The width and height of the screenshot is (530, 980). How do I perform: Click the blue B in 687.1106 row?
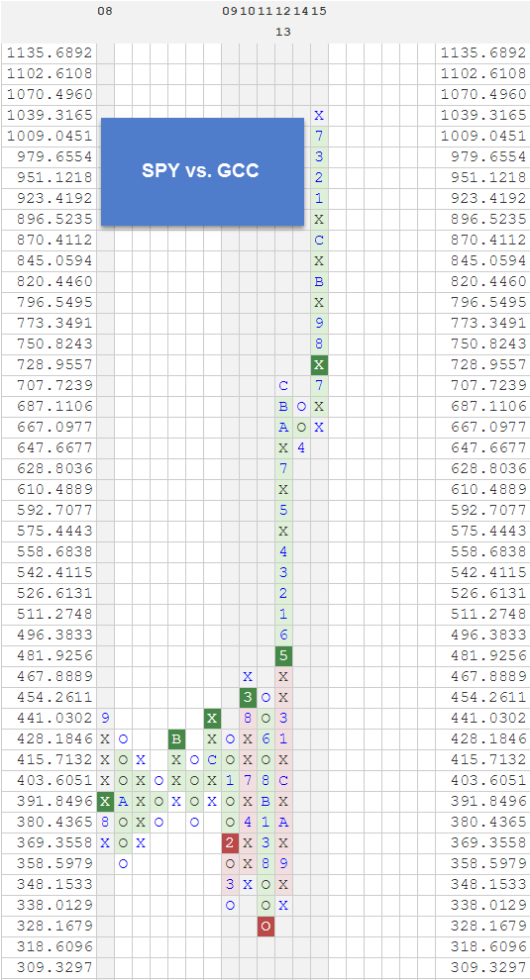[x=283, y=406]
